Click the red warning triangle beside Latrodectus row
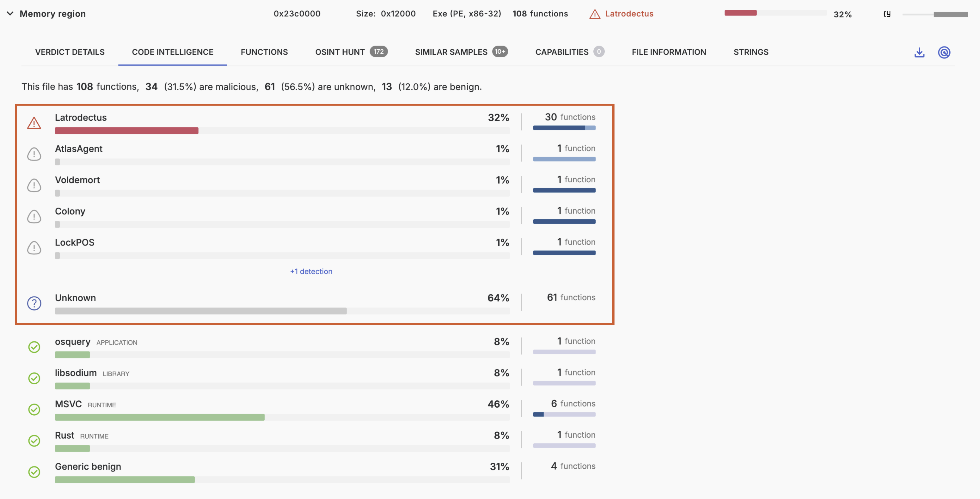Screen dimensions: 980x499 [x=34, y=123]
